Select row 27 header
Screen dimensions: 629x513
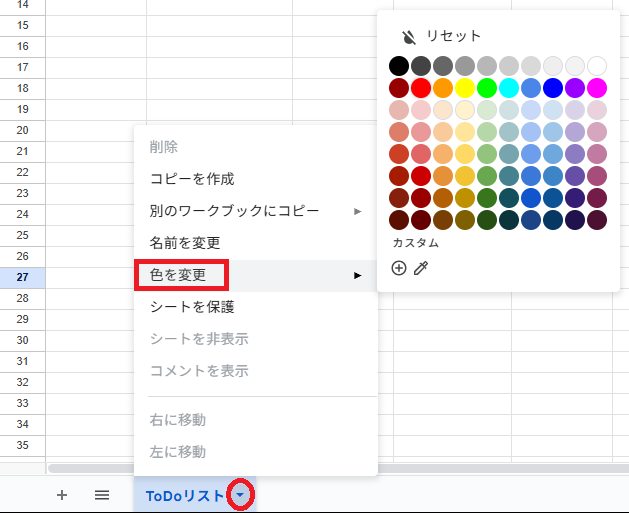pos(22,277)
